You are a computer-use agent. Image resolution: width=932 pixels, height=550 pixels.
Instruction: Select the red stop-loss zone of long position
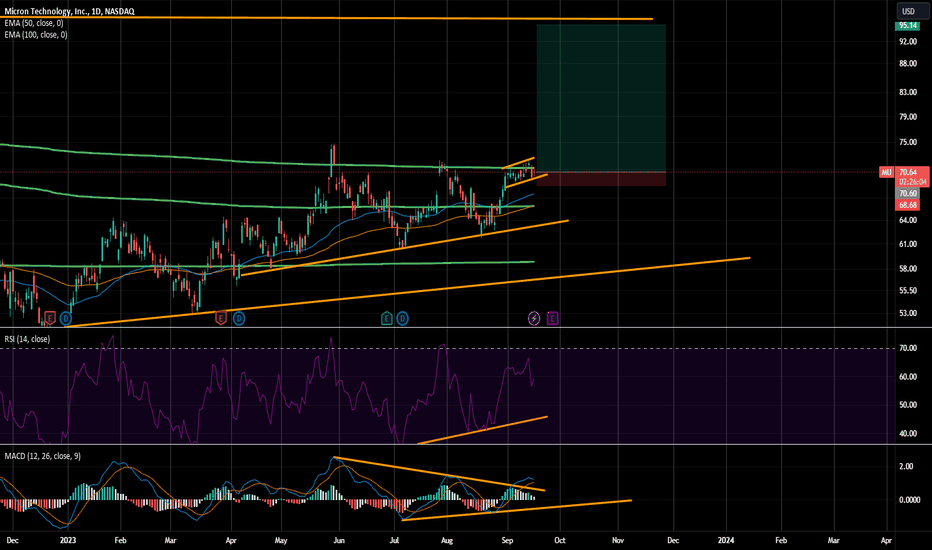[601, 179]
